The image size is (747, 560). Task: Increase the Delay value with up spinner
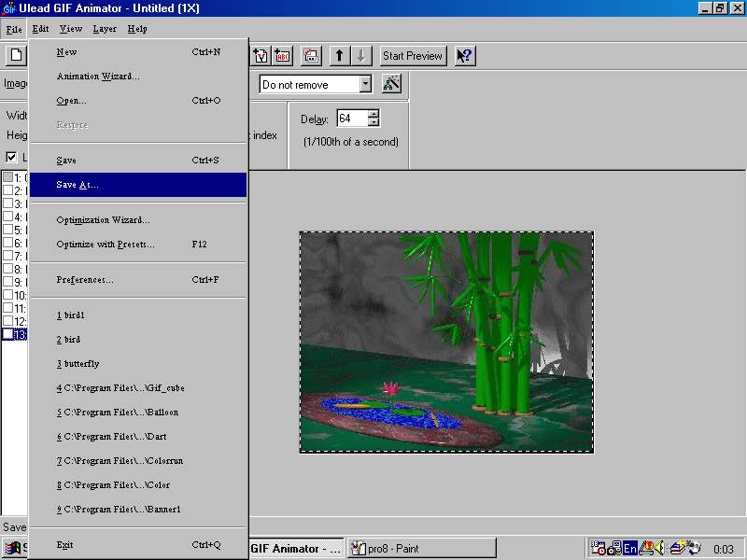pyautogui.click(x=373, y=114)
